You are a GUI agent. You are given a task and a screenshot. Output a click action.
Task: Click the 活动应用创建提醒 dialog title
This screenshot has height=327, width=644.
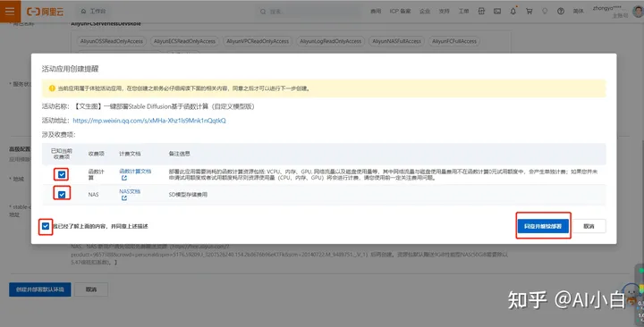[71, 69]
